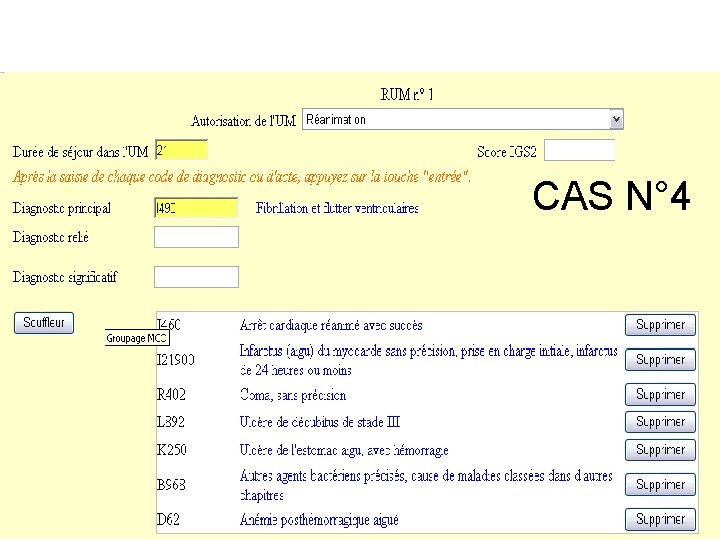Click 'Arrêt cardiaque réanimé avec succès' text
720x540 pixels.
tap(331, 325)
